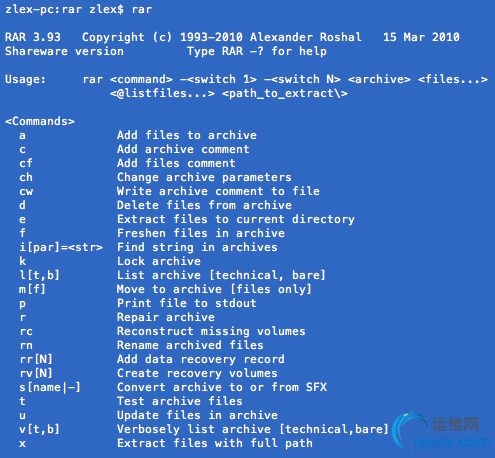Click 'Write archive comment to file' line

tap(218, 191)
